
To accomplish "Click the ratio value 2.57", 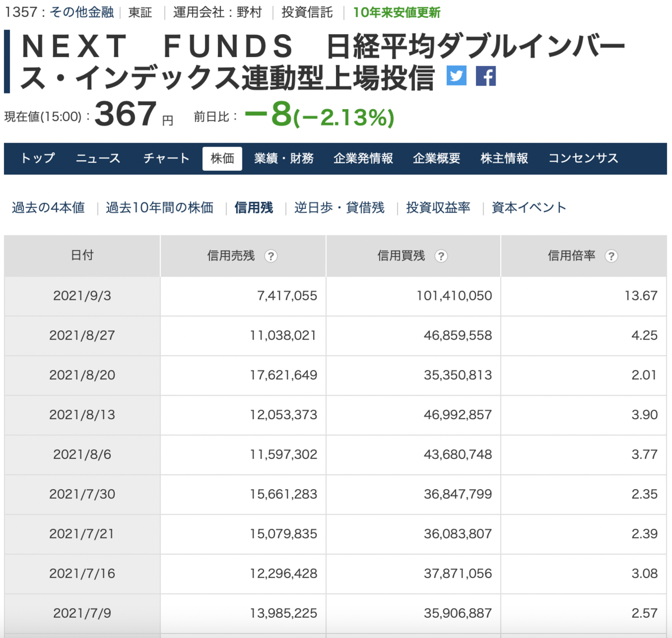I will 645,614.
